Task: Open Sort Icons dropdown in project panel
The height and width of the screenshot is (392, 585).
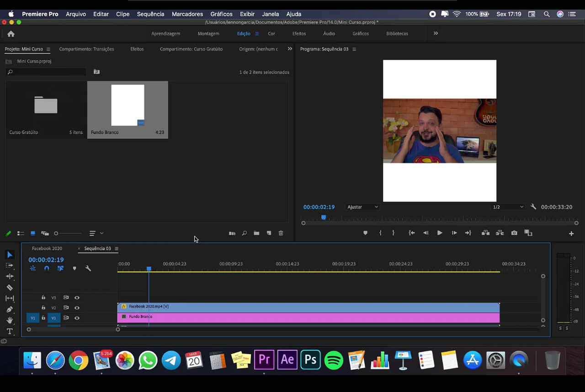Action: (x=96, y=233)
